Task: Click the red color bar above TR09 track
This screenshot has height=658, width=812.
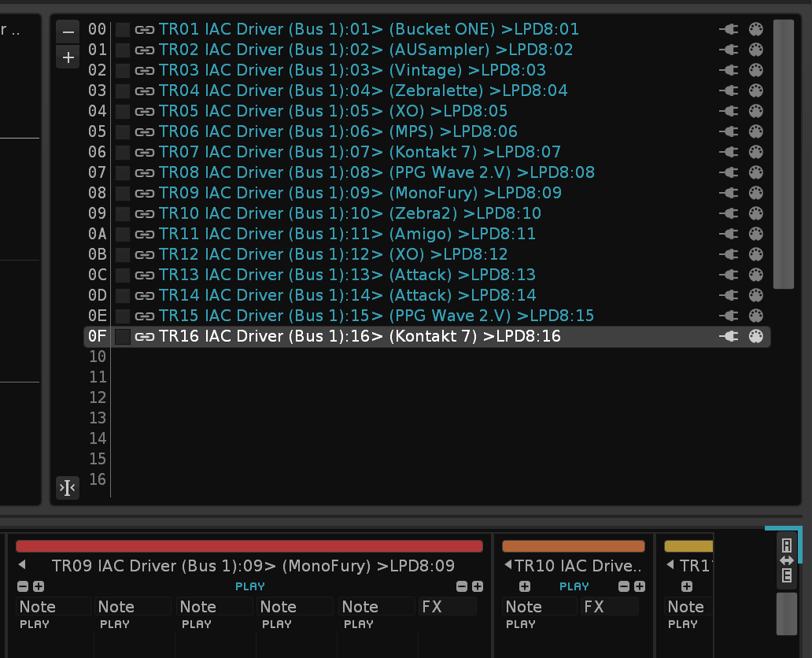Action: 249,546
